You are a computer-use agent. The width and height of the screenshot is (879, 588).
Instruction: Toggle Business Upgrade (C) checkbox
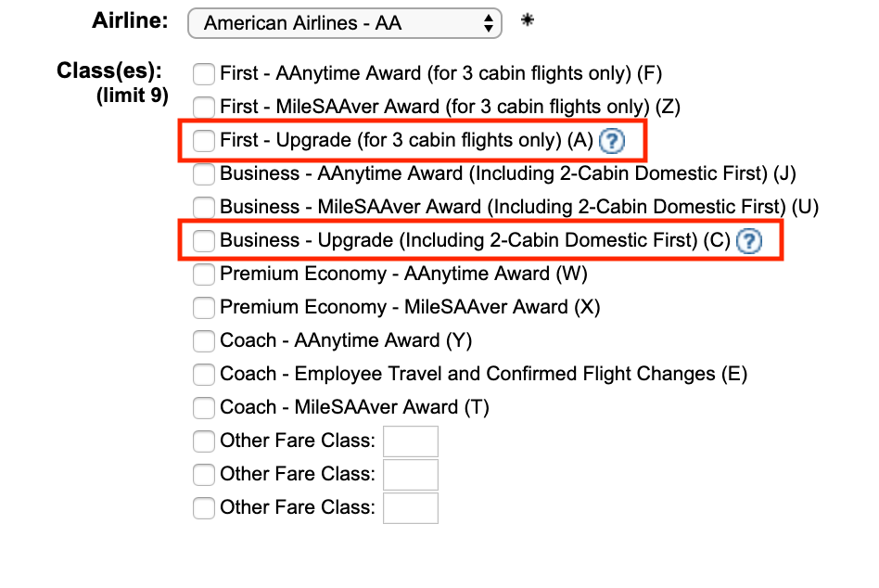[x=204, y=241]
